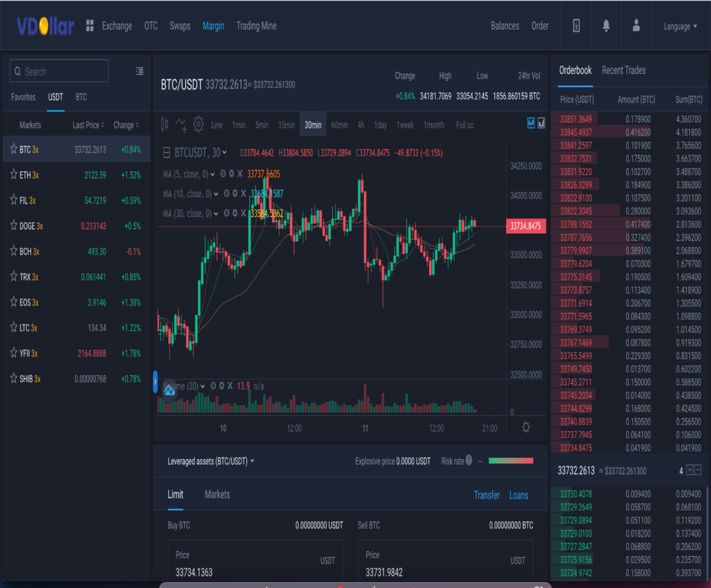
Task: Open notifications bell icon
Action: [606, 25]
